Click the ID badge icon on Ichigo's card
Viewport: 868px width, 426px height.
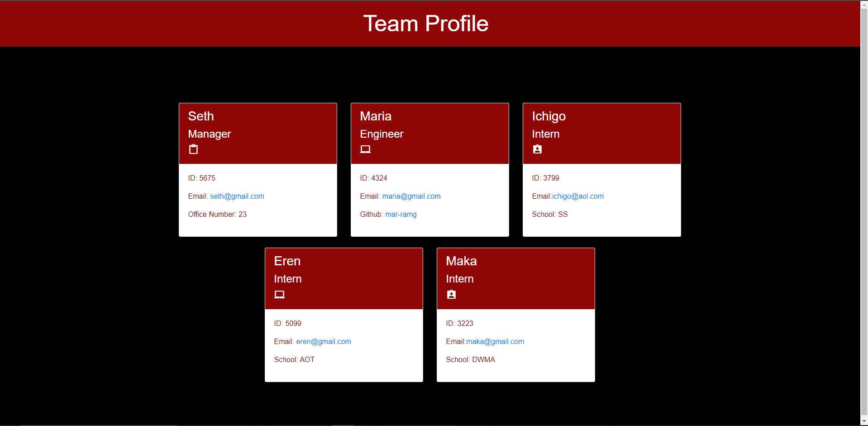click(537, 149)
